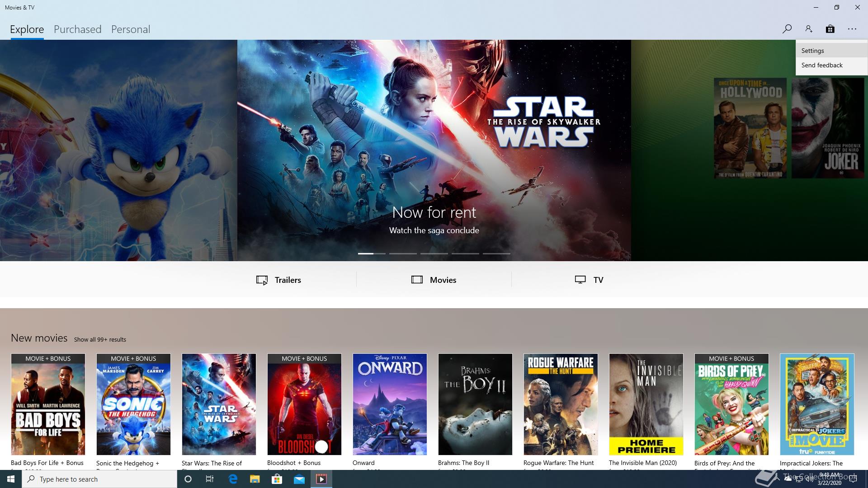Image resolution: width=868 pixels, height=488 pixels.
Task: Open the Bloodshot movie poster
Action: pyautogui.click(x=304, y=404)
